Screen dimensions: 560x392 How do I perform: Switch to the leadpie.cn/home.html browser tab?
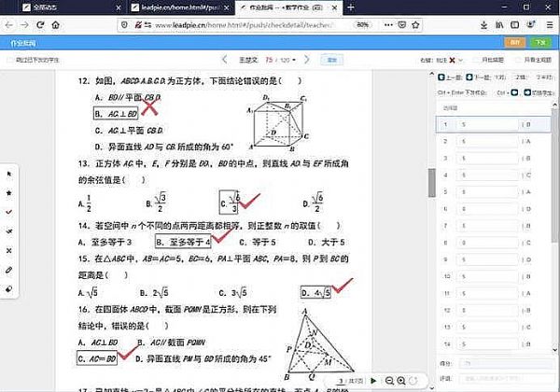pos(179,7)
